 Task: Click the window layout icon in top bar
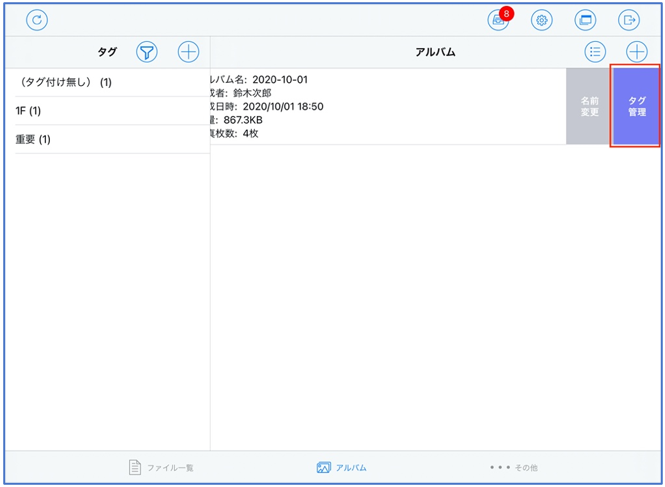tap(585, 20)
